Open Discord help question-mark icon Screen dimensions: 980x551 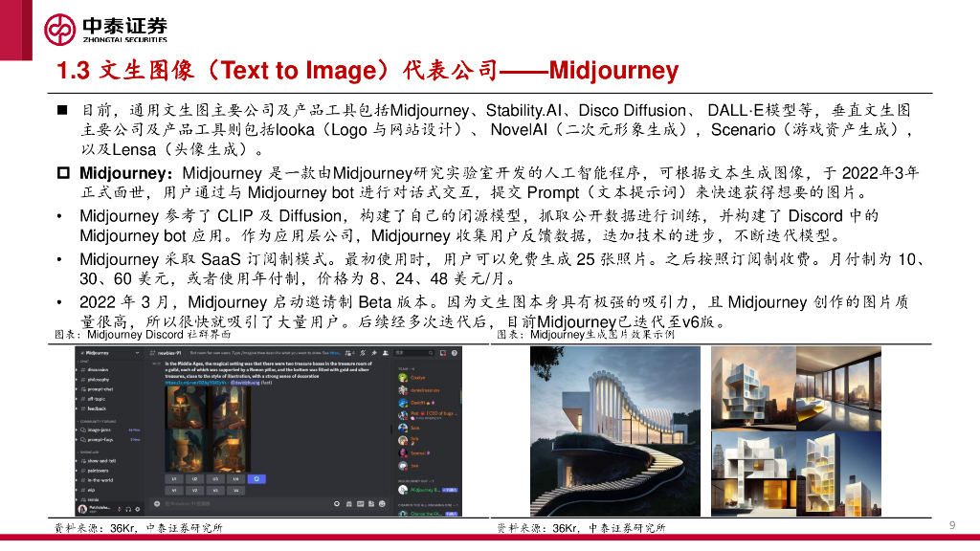point(455,353)
